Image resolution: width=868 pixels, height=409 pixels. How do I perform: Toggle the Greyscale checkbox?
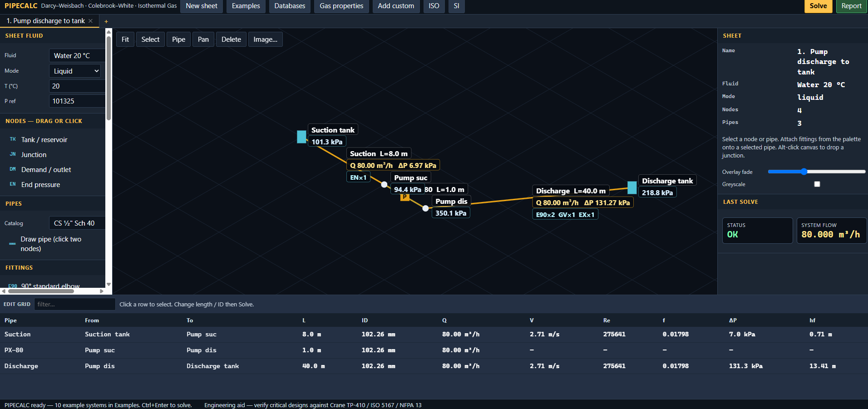(x=817, y=184)
